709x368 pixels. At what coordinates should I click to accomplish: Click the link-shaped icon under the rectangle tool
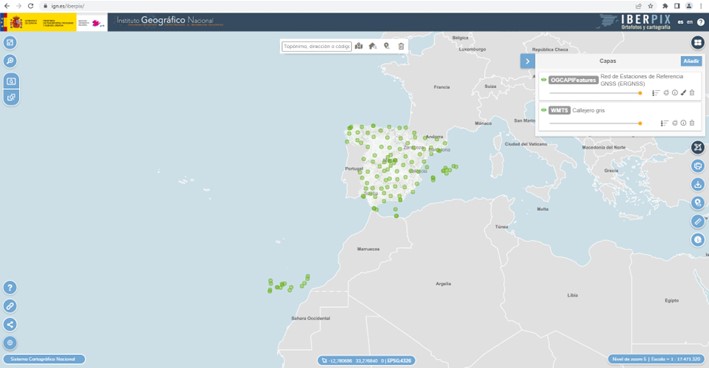[11, 97]
